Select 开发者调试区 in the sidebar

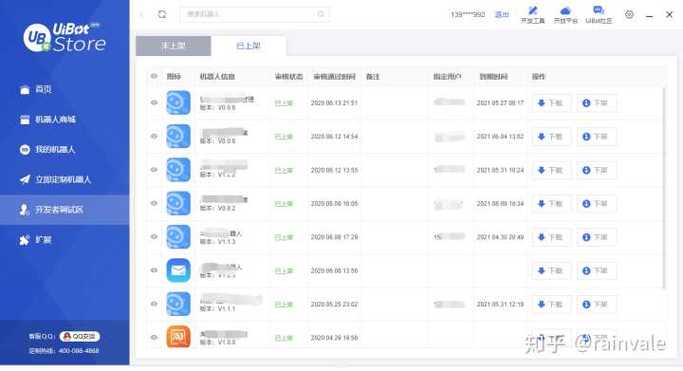pyautogui.click(x=64, y=210)
